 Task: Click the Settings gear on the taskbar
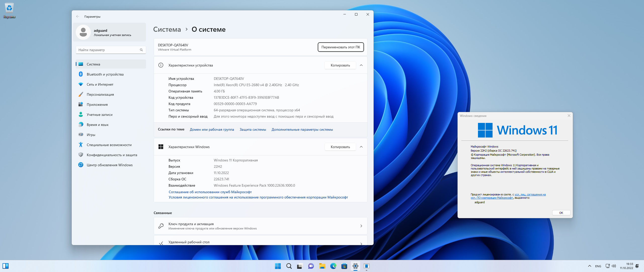[355, 266]
